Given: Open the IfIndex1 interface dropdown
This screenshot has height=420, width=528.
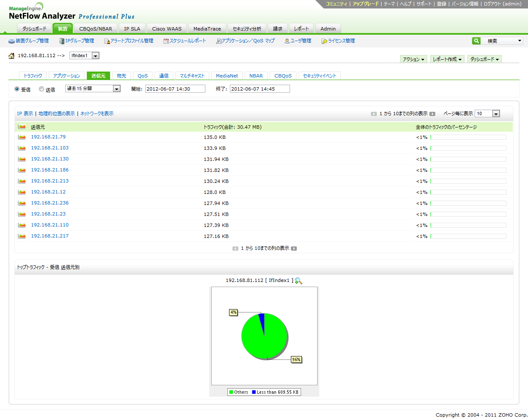Looking at the screenshot, I should [x=95, y=56].
